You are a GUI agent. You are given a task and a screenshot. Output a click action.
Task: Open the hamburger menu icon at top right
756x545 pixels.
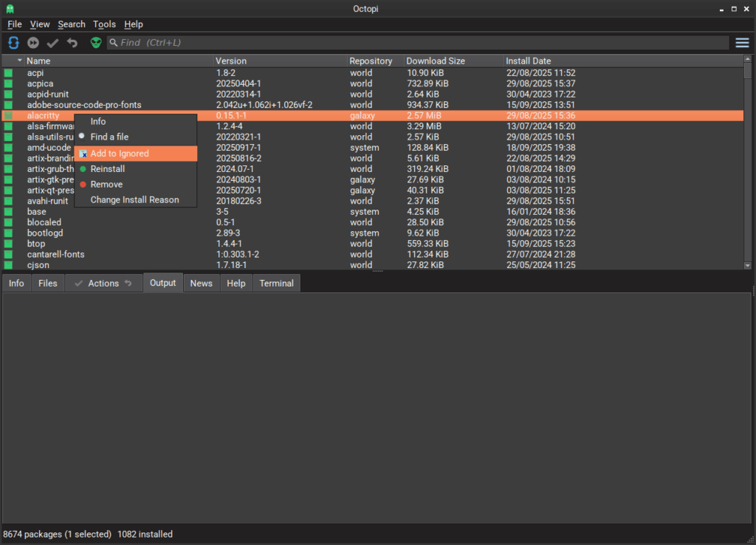742,43
